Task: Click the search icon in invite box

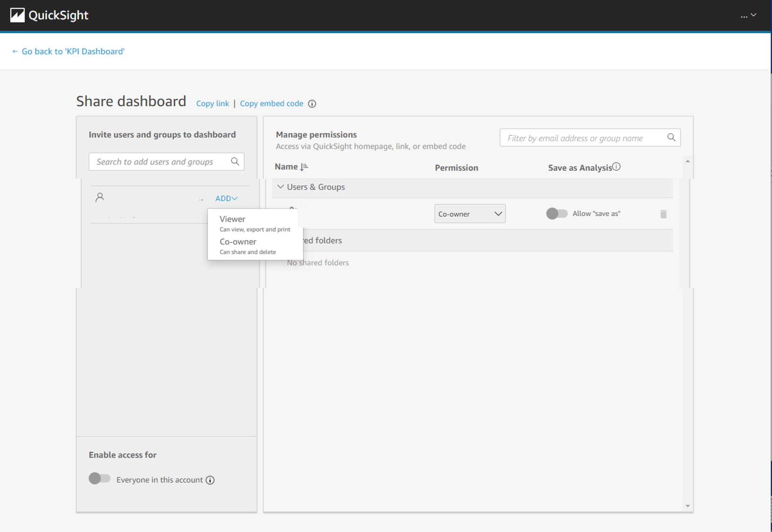Action: click(235, 162)
